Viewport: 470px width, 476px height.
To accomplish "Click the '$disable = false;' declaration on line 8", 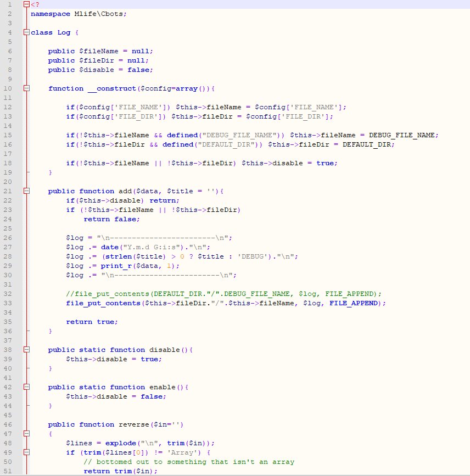I will coord(116,70).
